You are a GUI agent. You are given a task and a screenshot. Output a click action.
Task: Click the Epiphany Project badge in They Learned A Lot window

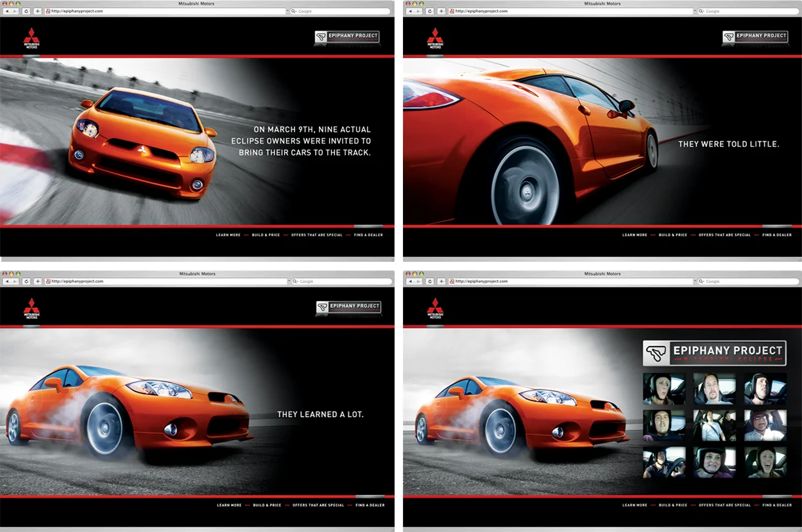348,307
